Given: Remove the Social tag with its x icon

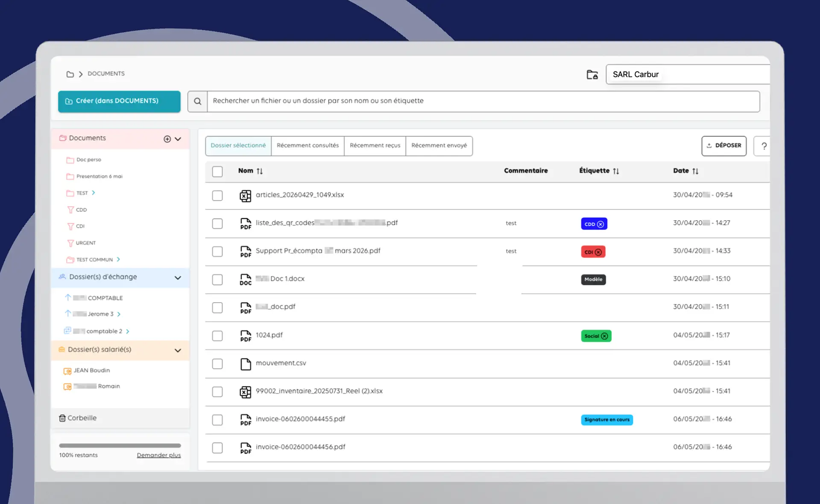Looking at the screenshot, I should (x=604, y=336).
